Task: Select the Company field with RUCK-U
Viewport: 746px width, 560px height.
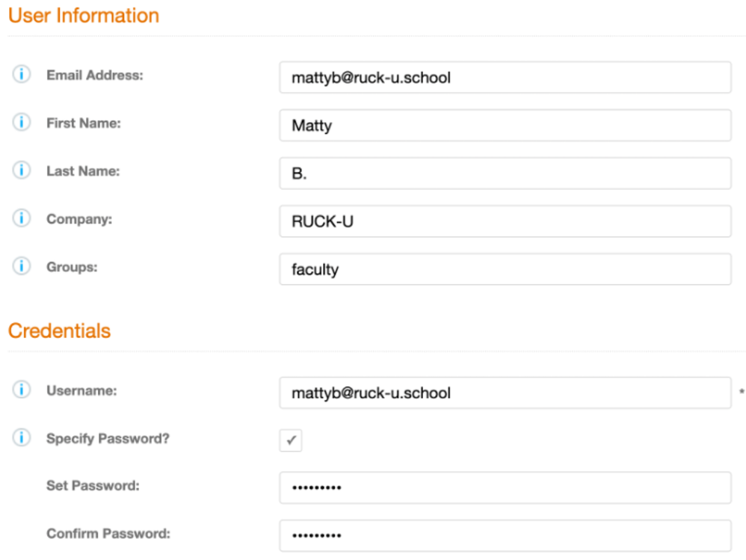Action: tap(505, 221)
